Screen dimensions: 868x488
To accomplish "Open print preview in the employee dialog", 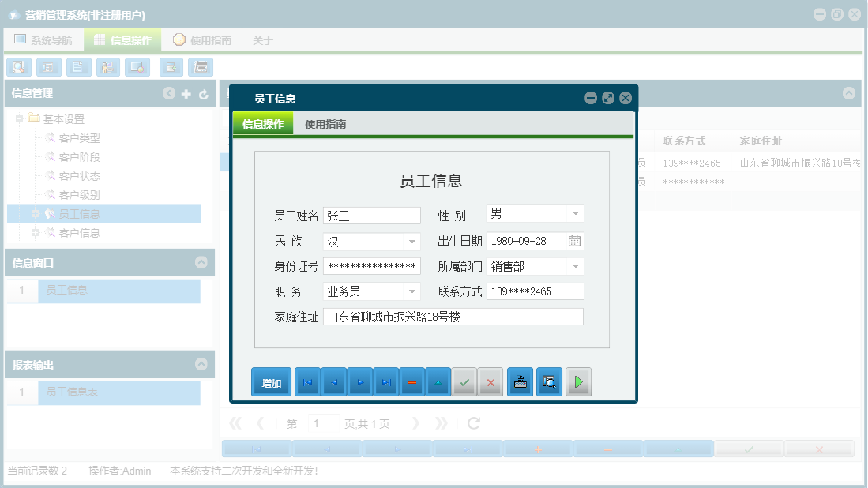I will point(549,381).
